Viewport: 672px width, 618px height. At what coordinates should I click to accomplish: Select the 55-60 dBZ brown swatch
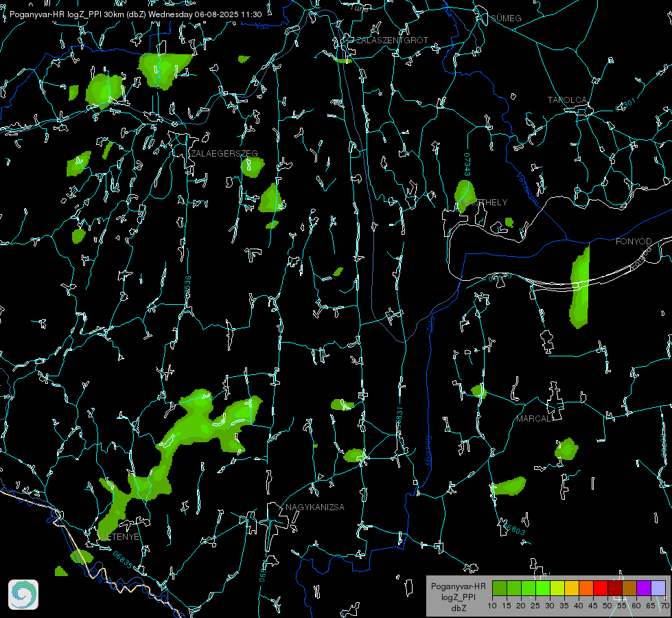click(629, 588)
